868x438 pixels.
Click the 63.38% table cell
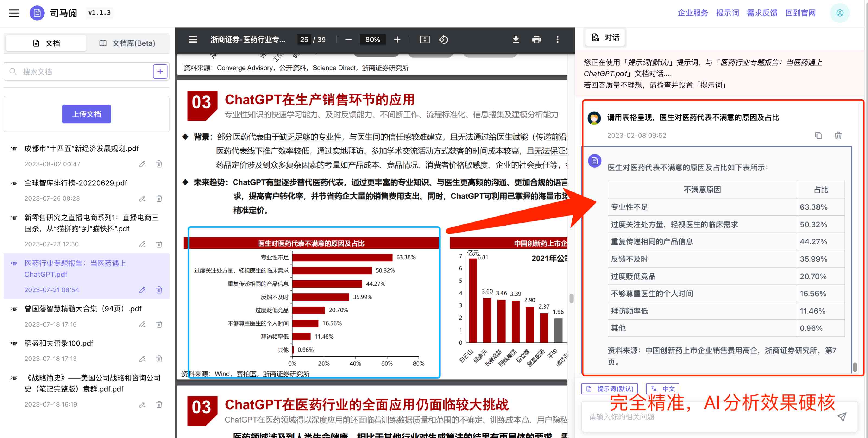click(821, 207)
